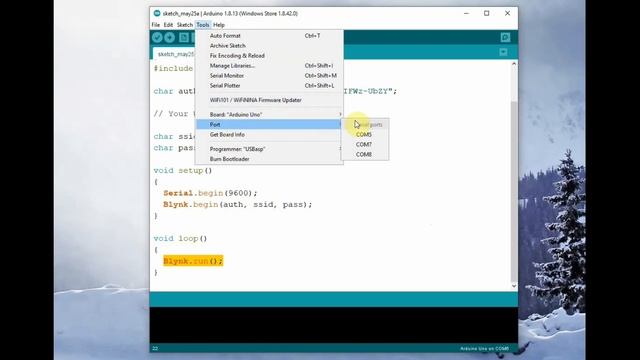Viewport: 640px width, 360px height.
Task: Select COM5 in the port list
Action: (365, 135)
